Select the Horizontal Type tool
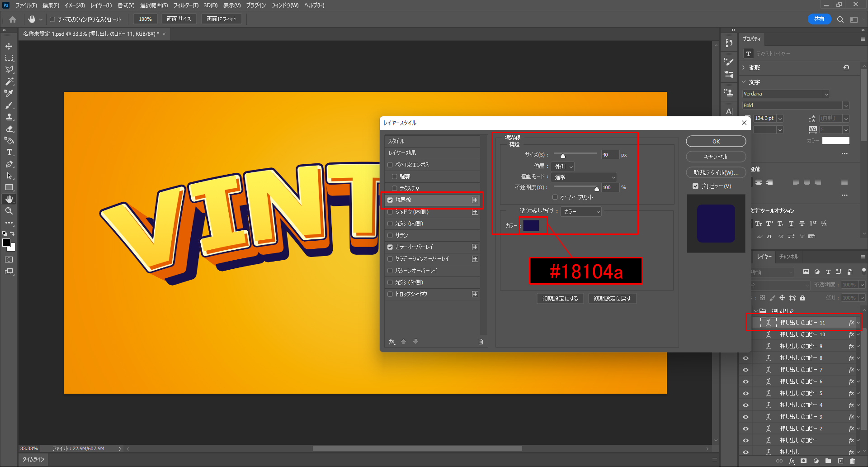The height and width of the screenshot is (467, 868). pyautogui.click(x=9, y=152)
